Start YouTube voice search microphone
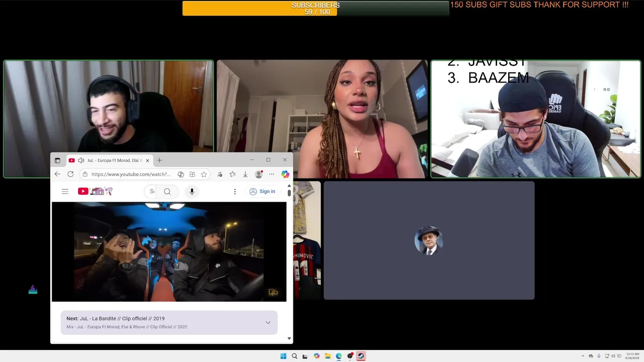 [x=192, y=192]
